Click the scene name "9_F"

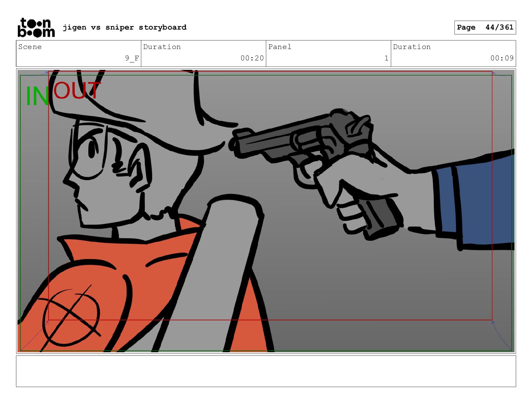[x=132, y=58]
